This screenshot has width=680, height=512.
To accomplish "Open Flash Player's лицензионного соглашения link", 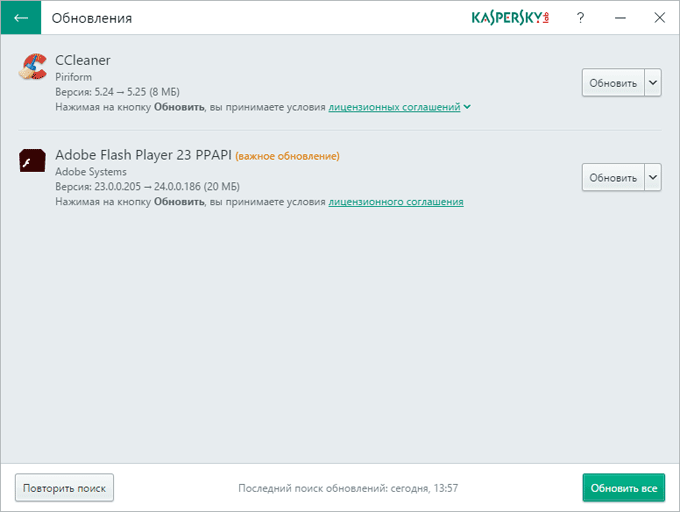I will (x=396, y=202).
